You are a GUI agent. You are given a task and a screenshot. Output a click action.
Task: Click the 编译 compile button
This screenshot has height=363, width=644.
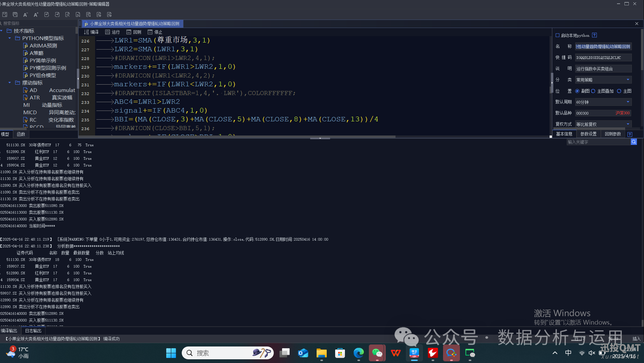(x=91, y=32)
